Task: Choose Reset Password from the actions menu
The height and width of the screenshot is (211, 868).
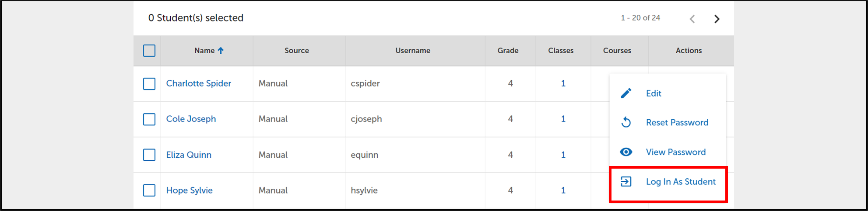Action: 677,122
